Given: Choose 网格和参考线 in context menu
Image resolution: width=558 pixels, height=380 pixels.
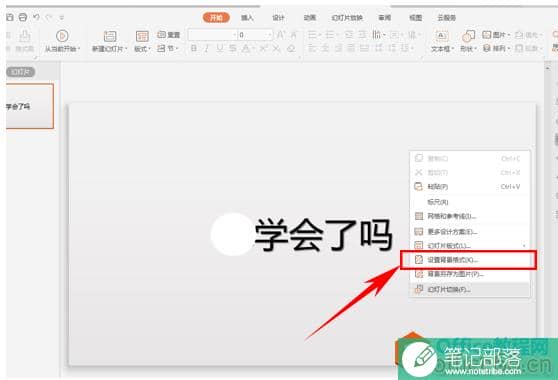Looking at the screenshot, I should (x=469, y=216).
